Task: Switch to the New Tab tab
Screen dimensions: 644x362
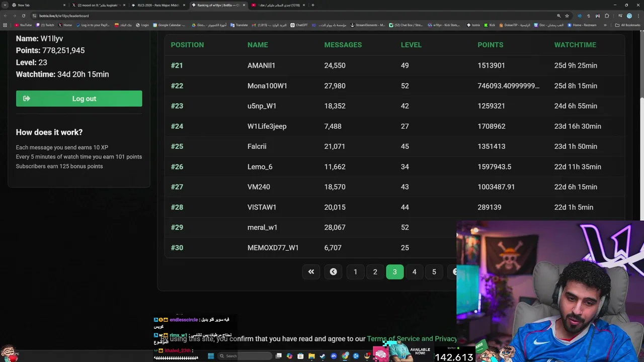Action: tap(39, 5)
